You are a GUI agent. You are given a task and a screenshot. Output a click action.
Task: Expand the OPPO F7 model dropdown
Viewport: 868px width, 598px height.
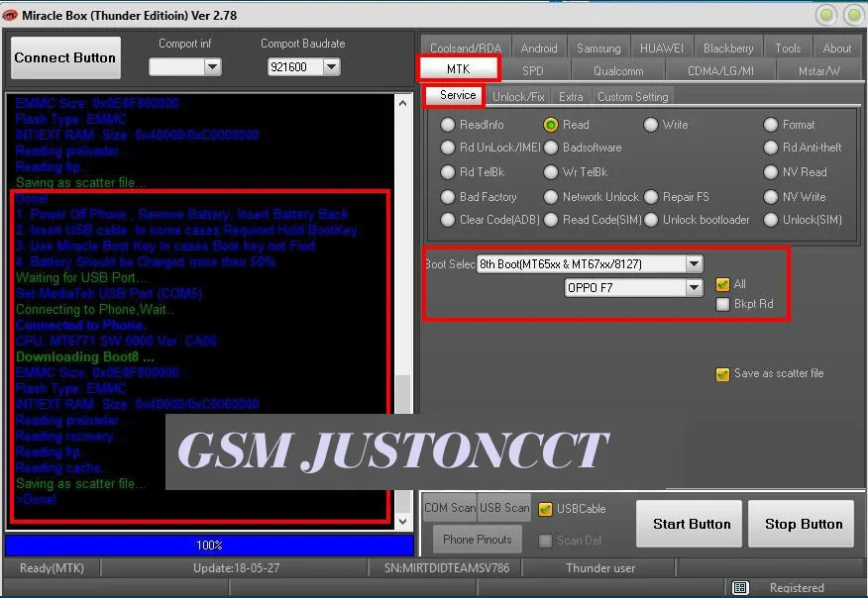(x=694, y=287)
